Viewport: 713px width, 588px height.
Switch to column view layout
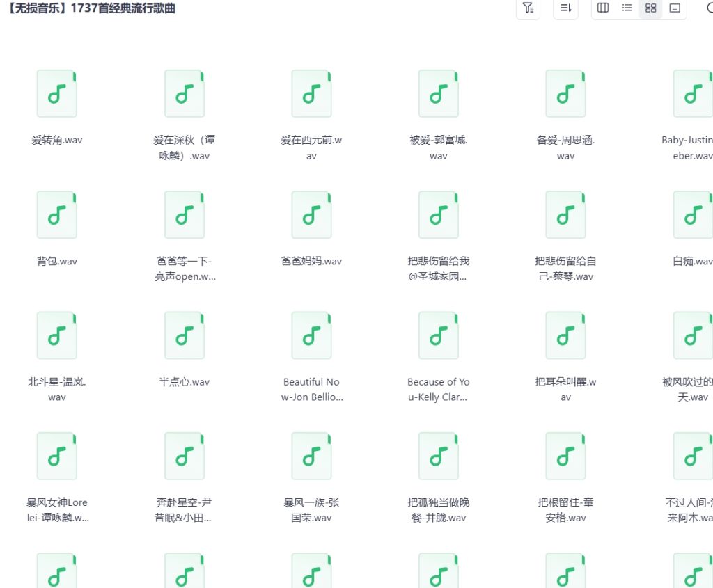(x=603, y=8)
